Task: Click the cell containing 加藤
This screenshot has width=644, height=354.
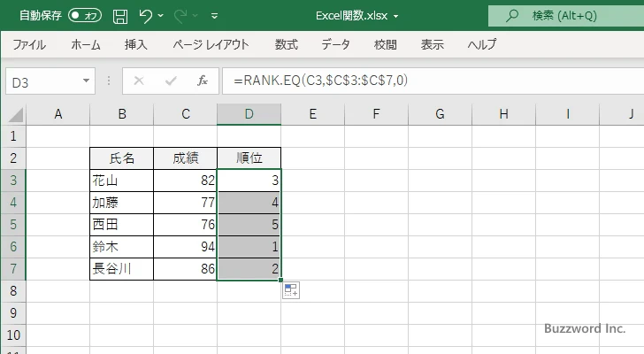Action: click(121, 203)
